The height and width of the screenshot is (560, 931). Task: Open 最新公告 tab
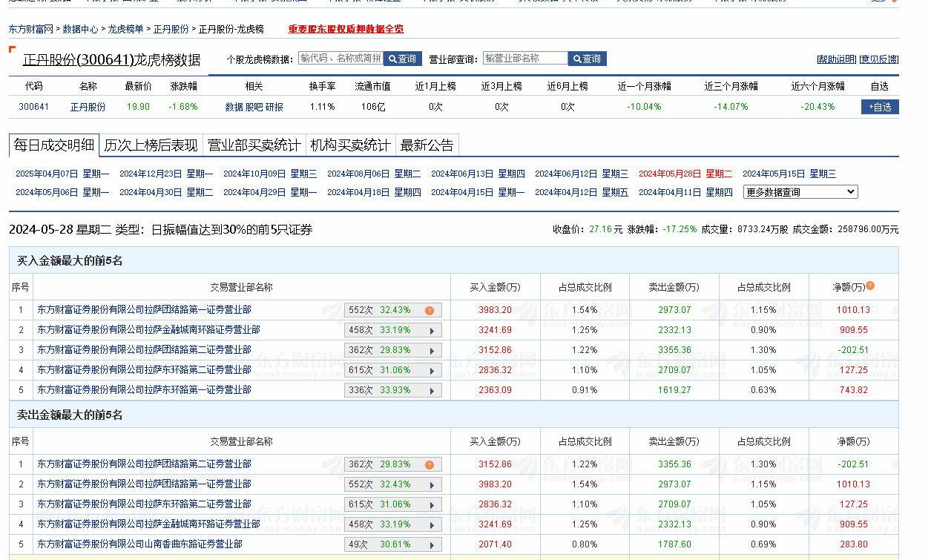click(x=427, y=145)
